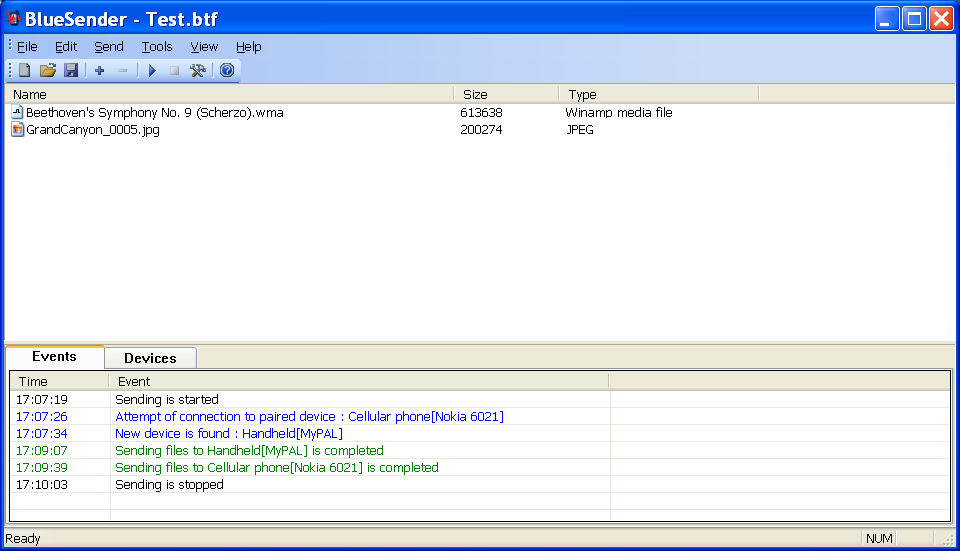This screenshot has width=960, height=551.
Task: Select Beethoven's Symphony No. 9 (Scherzo).wma
Action: click(x=154, y=113)
